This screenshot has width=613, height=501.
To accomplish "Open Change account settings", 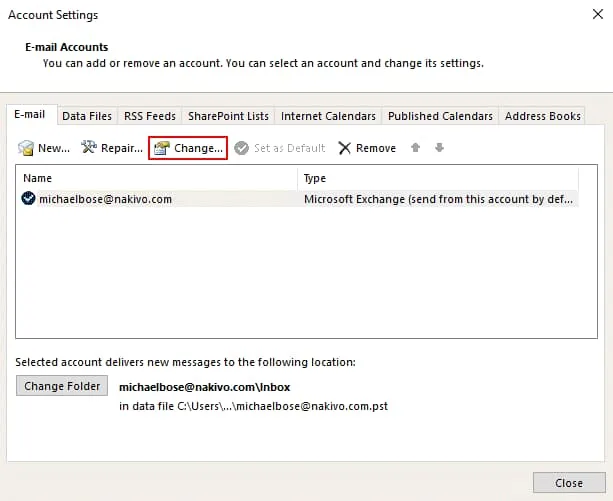I will click(188, 148).
